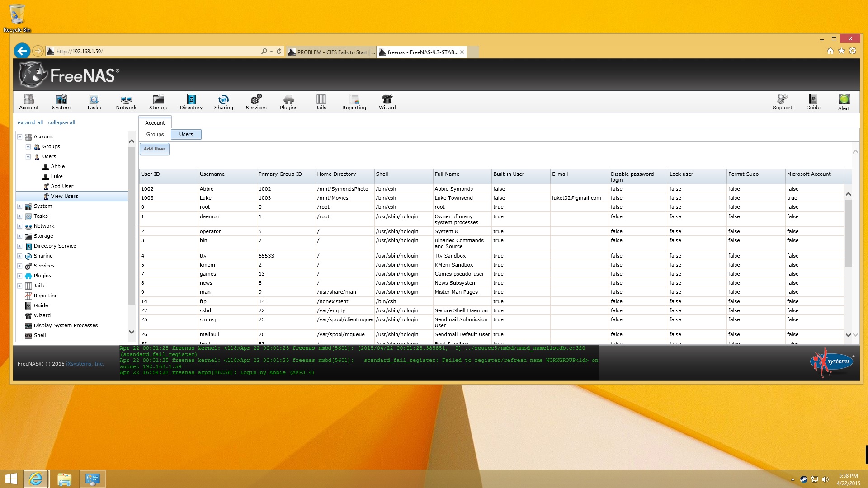Select View Users in the sidebar tree
Viewport: 868px width, 488px height.
(x=64, y=196)
